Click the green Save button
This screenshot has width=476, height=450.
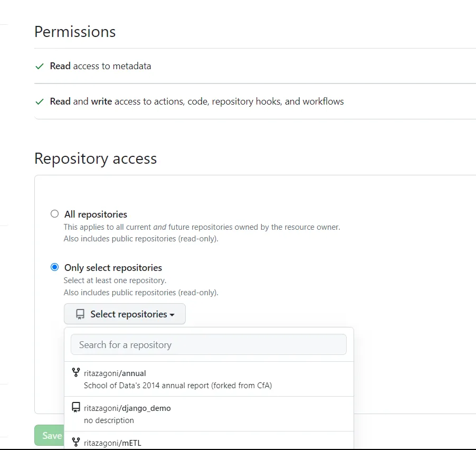[x=50, y=435]
